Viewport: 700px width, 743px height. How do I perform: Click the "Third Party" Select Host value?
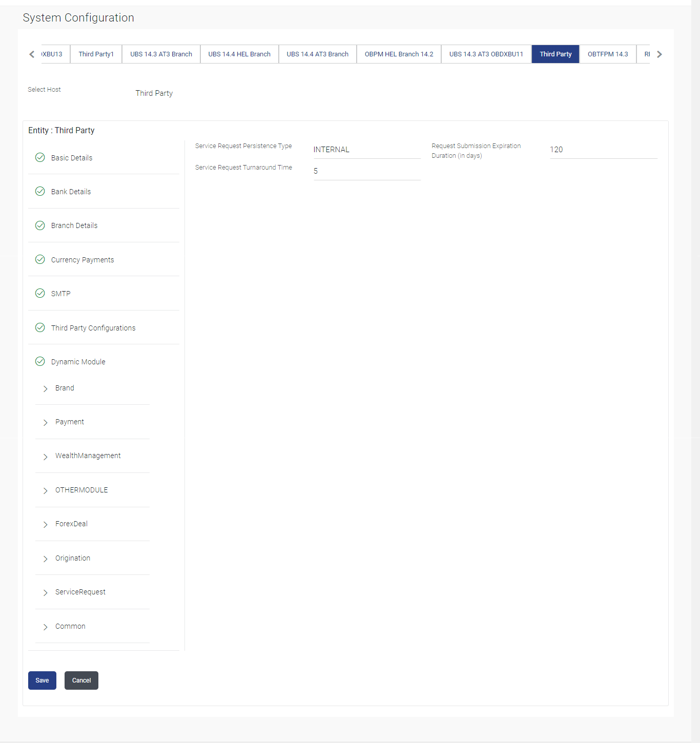click(x=154, y=93)
